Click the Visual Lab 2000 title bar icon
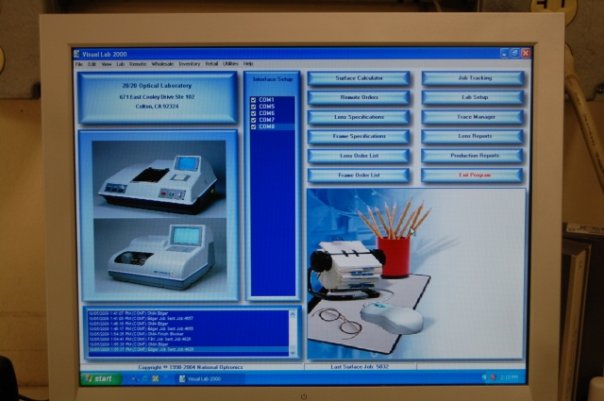This screenshot has width=604, height=401. (x=77, y=54)
